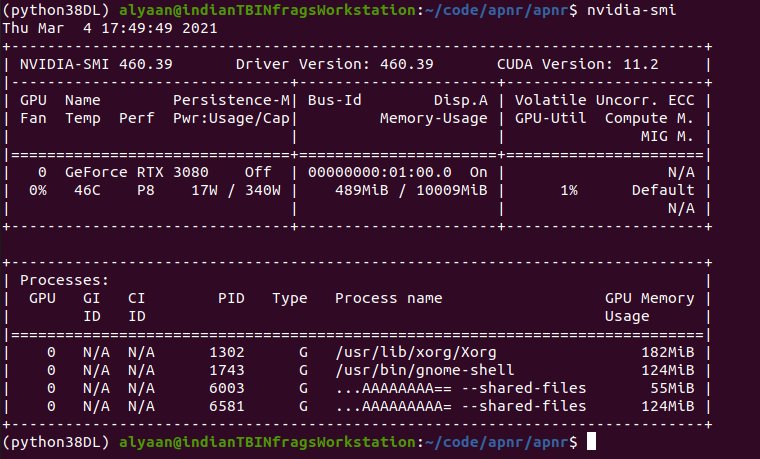Click the 55MiB memory usage value
760x459 pixels.
672,388
